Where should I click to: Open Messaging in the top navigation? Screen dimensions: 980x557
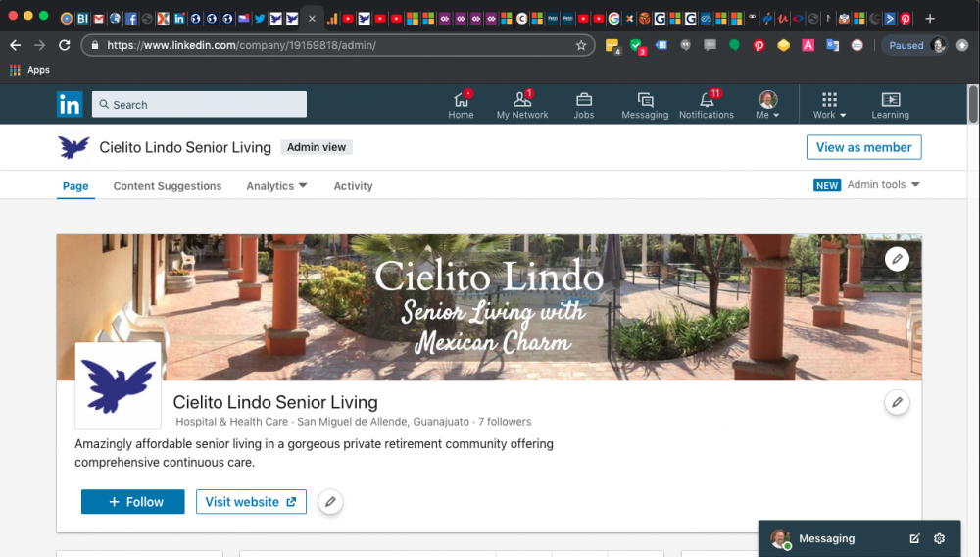[x=645, y=104]
